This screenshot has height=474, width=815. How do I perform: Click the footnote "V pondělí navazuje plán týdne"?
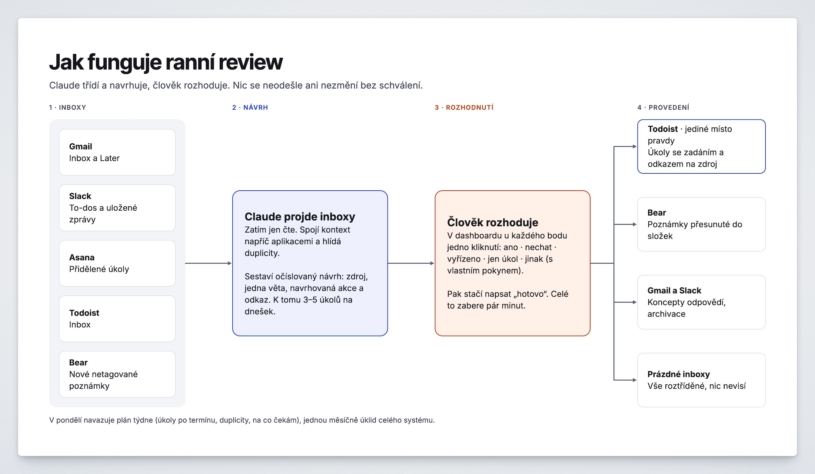point(242,420)
